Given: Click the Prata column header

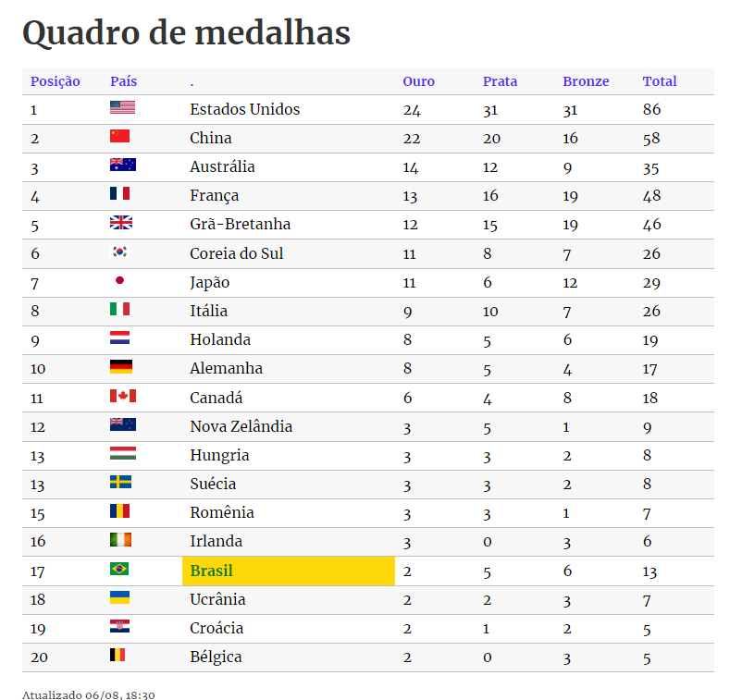Looking at the screenshot, I should [x=500, y=81].
